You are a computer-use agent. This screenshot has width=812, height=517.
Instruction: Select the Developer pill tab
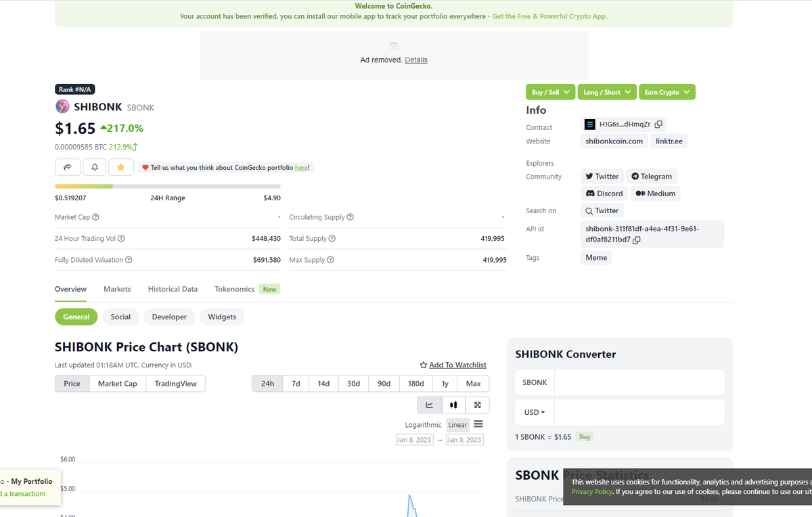click(169, 317)
